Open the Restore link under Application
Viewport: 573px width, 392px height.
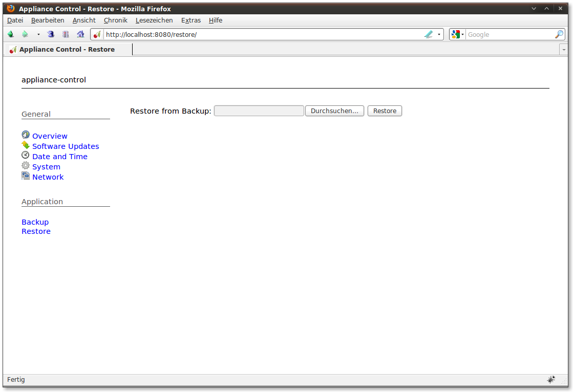(x=36, y=231)
